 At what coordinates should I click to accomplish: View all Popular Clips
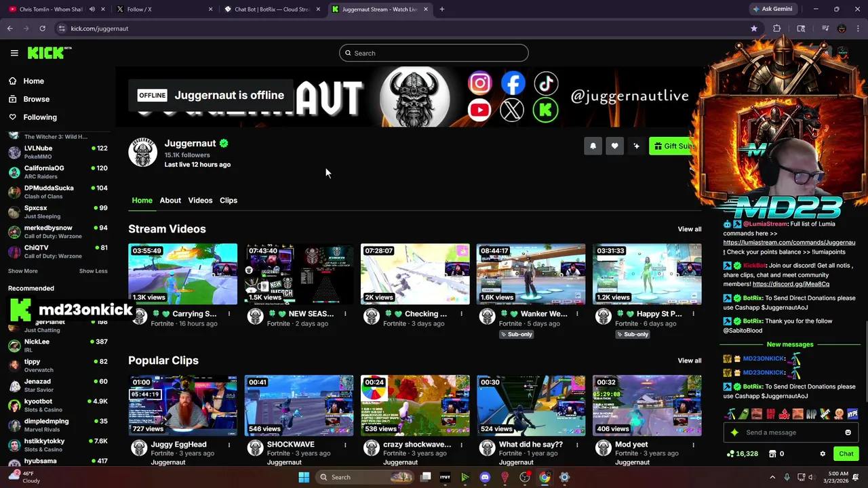pos(690,361)
